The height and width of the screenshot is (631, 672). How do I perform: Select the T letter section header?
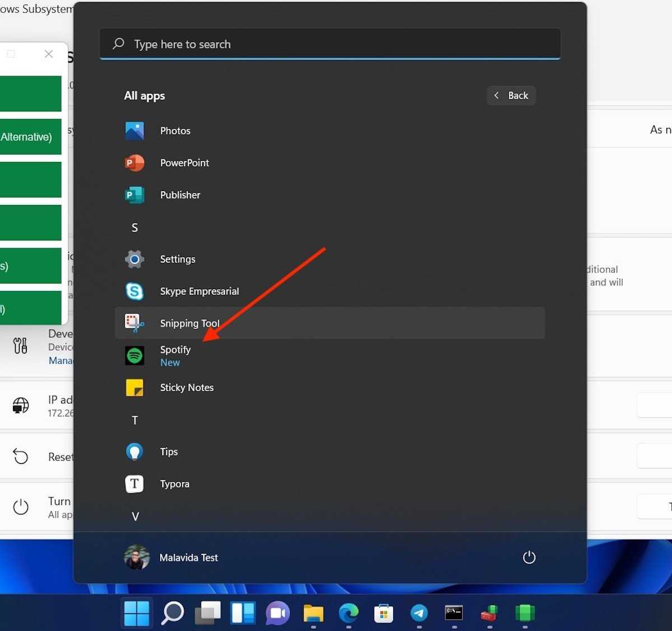[x=134, y=420]
